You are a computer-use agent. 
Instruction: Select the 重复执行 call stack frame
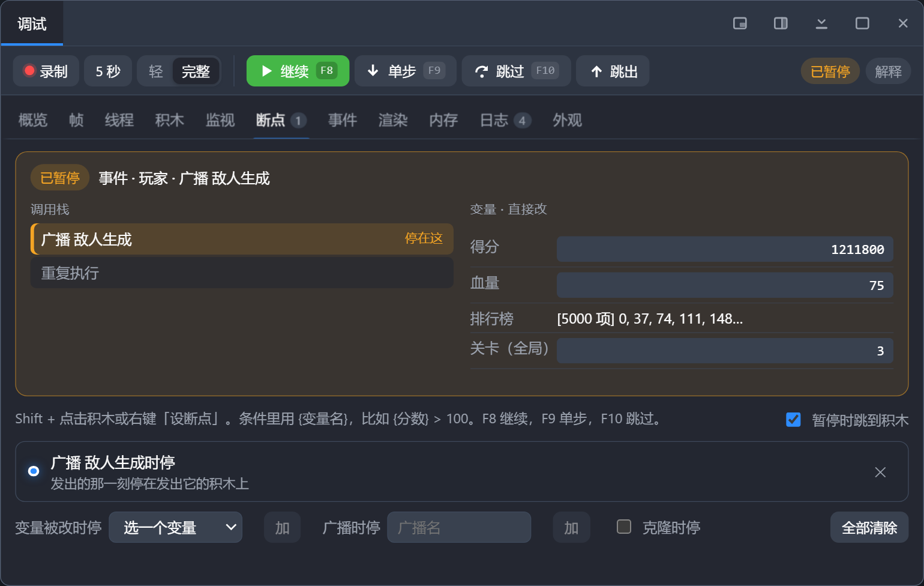pos(242,273)
